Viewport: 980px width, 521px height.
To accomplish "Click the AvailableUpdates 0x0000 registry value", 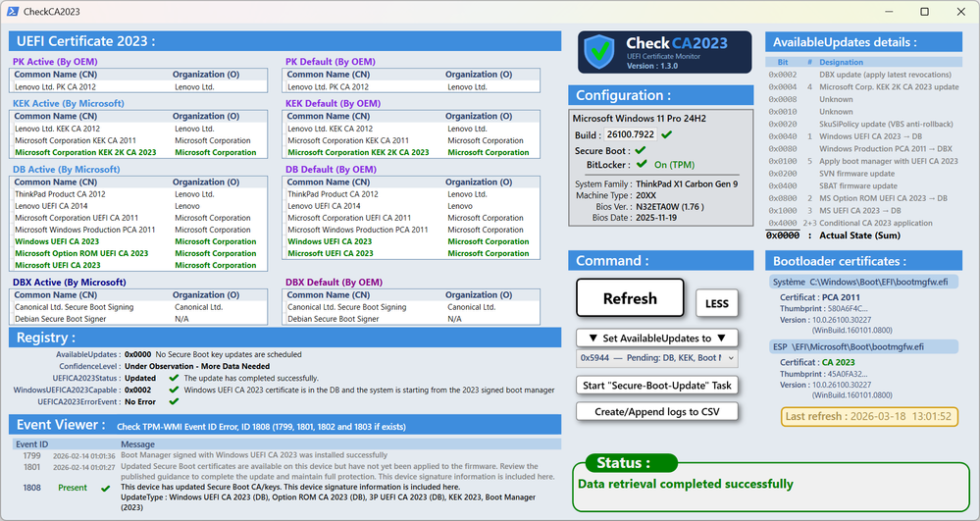I will pos(137,354).
